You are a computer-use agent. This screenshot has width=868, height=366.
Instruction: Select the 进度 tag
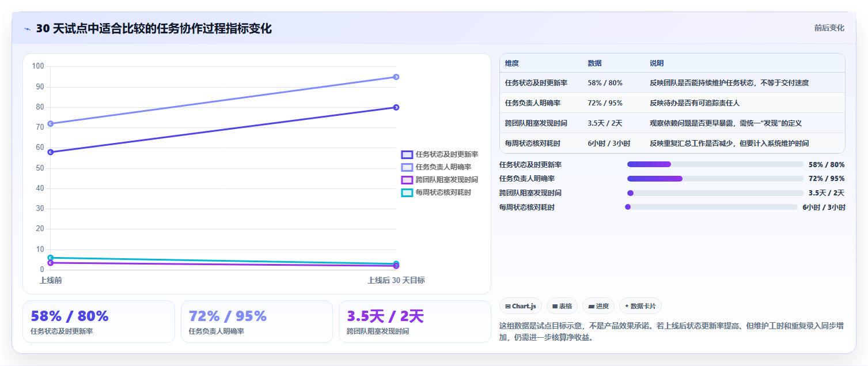598,306
